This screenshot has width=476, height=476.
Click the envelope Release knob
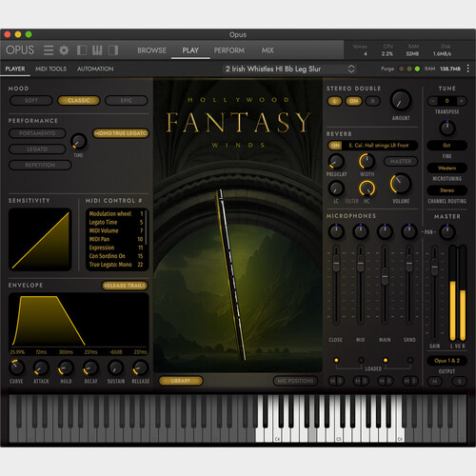click(140, 367)
